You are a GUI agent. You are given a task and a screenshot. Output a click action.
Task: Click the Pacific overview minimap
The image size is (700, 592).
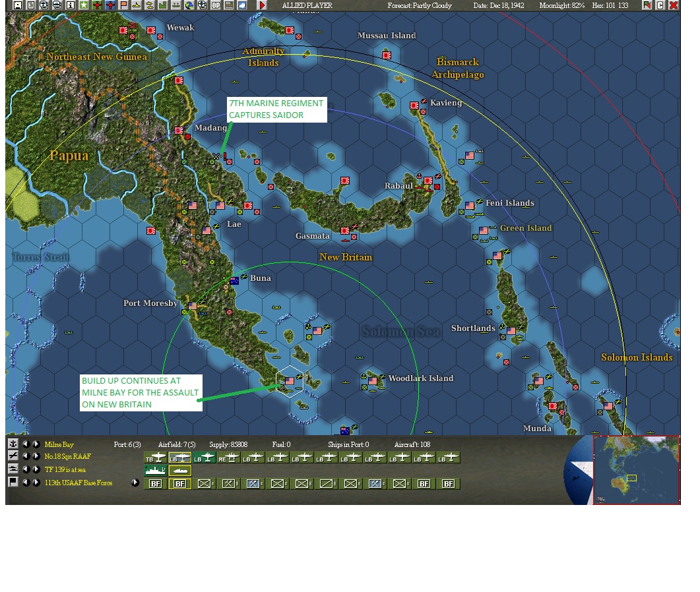click(x=636, y=470)
